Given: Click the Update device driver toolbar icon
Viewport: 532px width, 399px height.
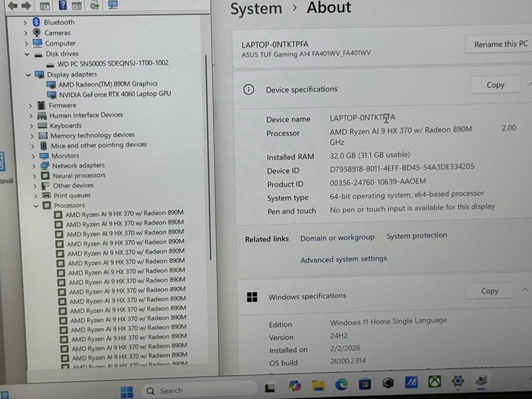Looking at the screenshot, I should click(95, 6).
